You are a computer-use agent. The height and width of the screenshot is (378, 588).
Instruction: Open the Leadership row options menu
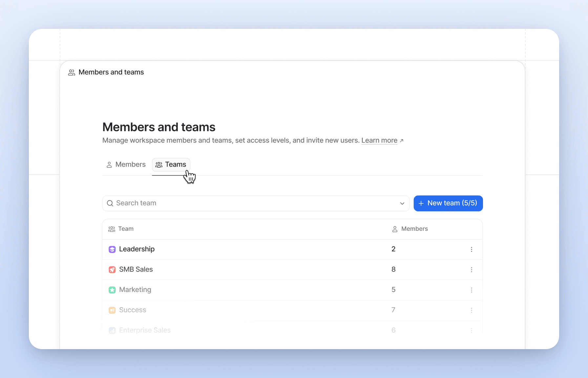[472, 249]
